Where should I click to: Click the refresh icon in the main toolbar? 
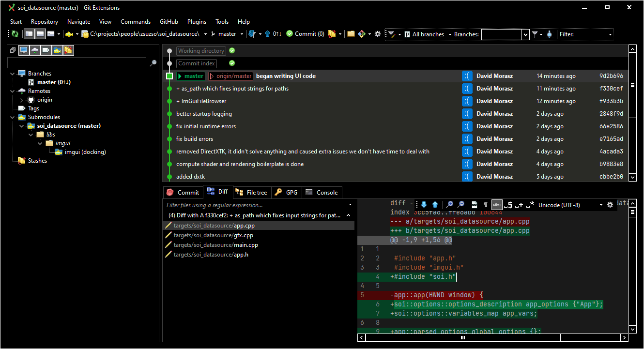(15, 34)
